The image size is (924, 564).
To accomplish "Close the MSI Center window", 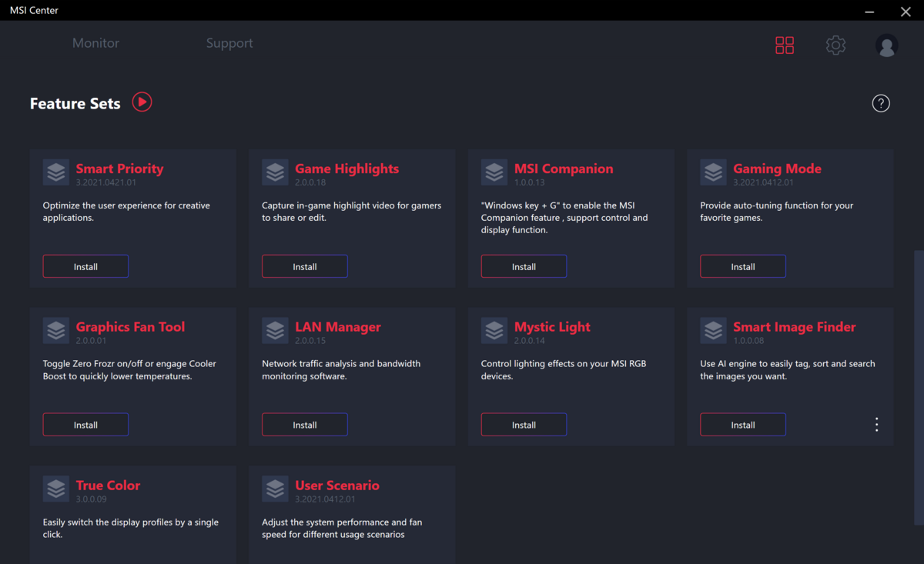I will (x=906, y=12).
